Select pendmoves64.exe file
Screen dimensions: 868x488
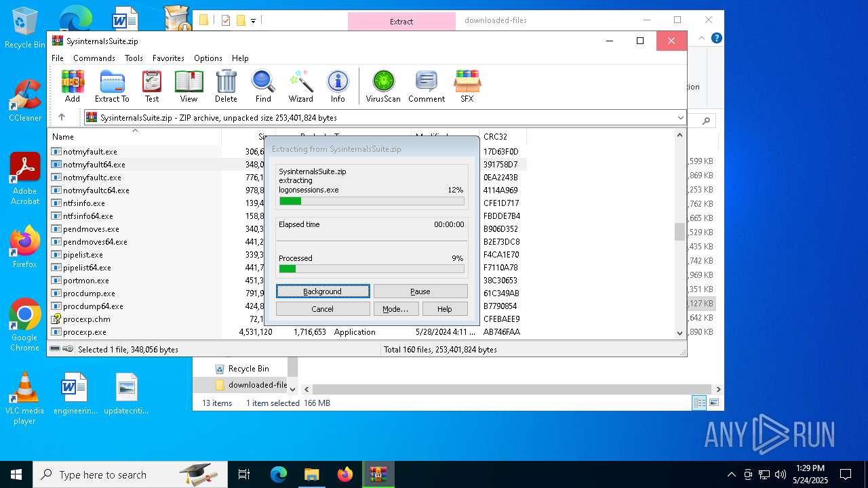(x=95, y=242)
